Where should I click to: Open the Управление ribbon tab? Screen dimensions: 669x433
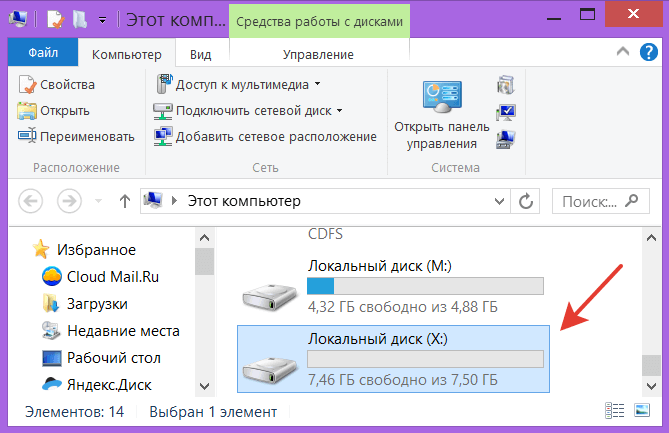[x=318, y=54]
